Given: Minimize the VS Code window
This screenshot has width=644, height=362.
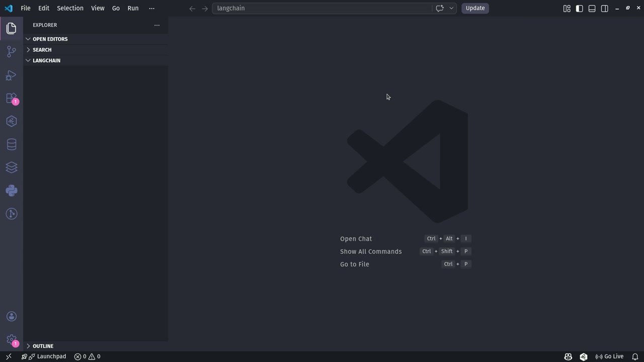Looking at the screenshot, I should pos(617,8).
